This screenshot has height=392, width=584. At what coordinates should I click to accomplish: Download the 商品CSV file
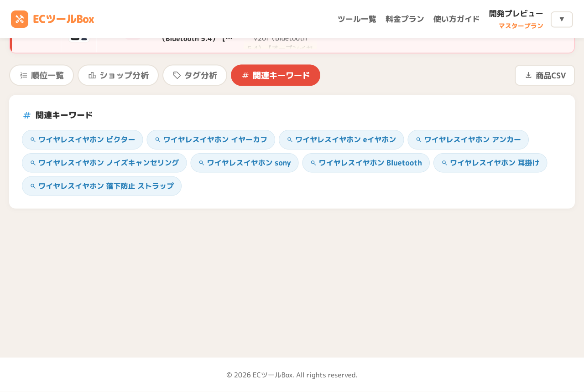[x=545, y=75]
